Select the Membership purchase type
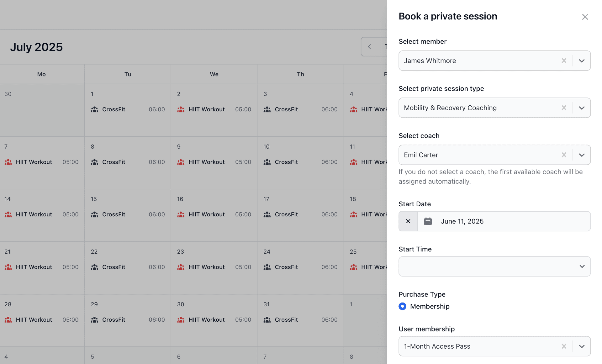 coord(402,306)
